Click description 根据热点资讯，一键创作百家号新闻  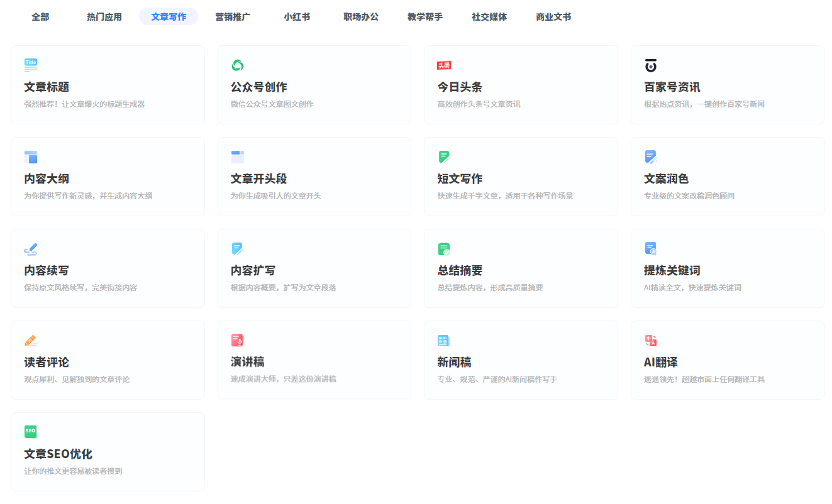(704, 104)
